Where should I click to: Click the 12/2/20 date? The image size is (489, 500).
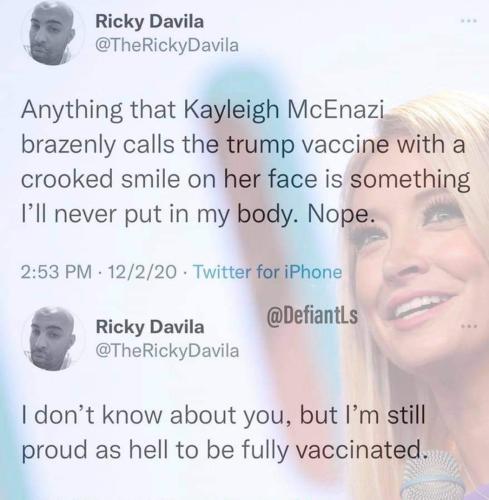(x=142, y=272)
